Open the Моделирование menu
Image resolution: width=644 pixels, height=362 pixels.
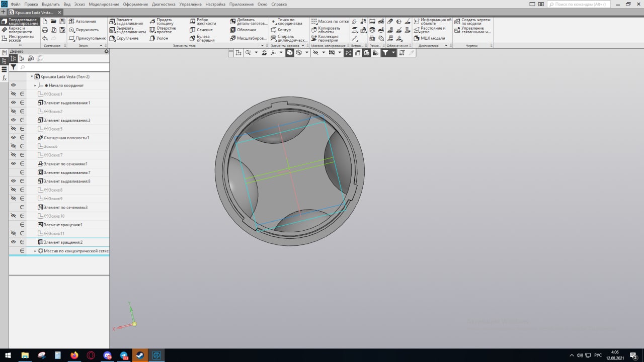click(x=104, y=4)
